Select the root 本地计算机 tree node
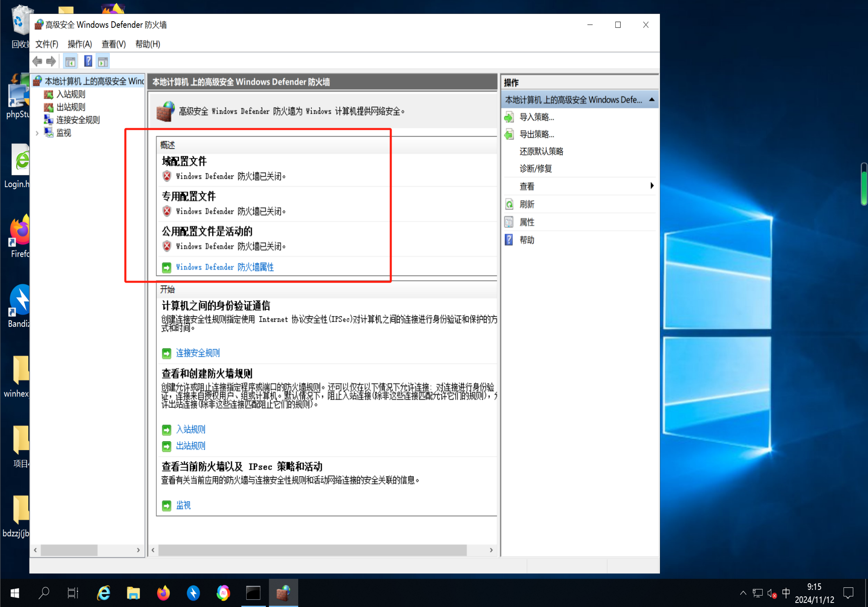The height and width of the screenshot is (607, 868). point(94,81)
